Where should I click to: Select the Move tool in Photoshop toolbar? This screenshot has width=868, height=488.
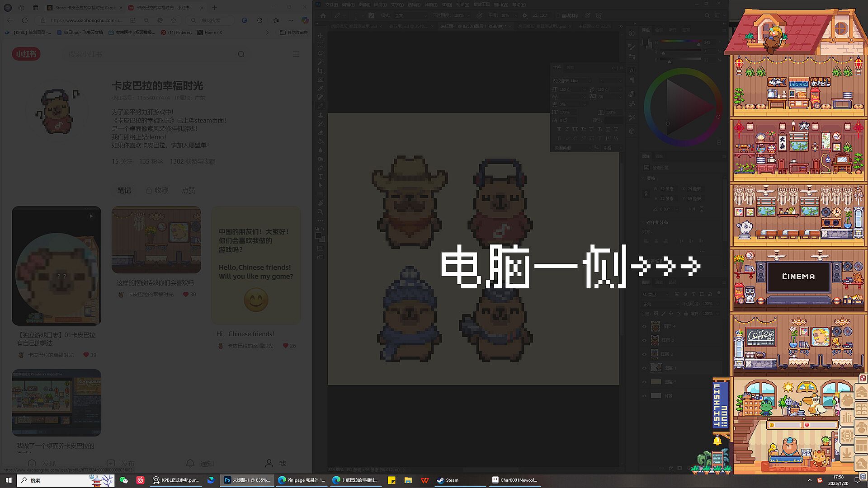coord(321,36)
